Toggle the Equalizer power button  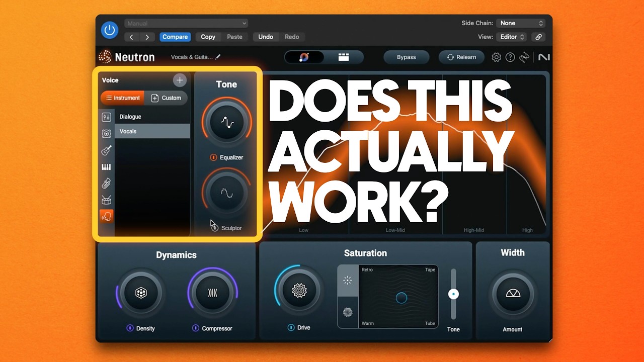point(213,157)
